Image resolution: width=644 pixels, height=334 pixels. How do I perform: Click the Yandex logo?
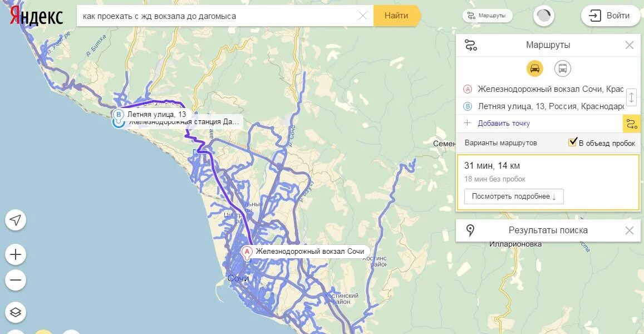(36, 17)
